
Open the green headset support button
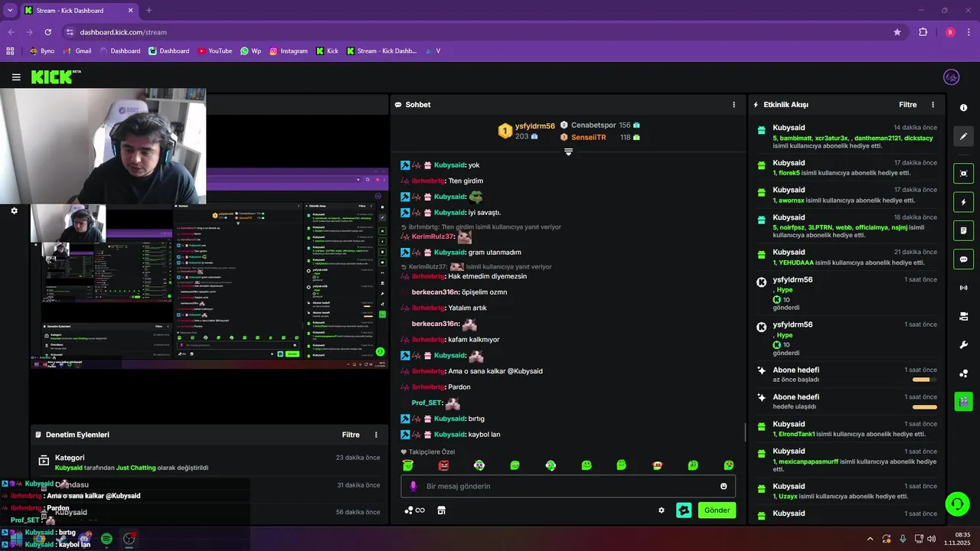pos(957,504)
